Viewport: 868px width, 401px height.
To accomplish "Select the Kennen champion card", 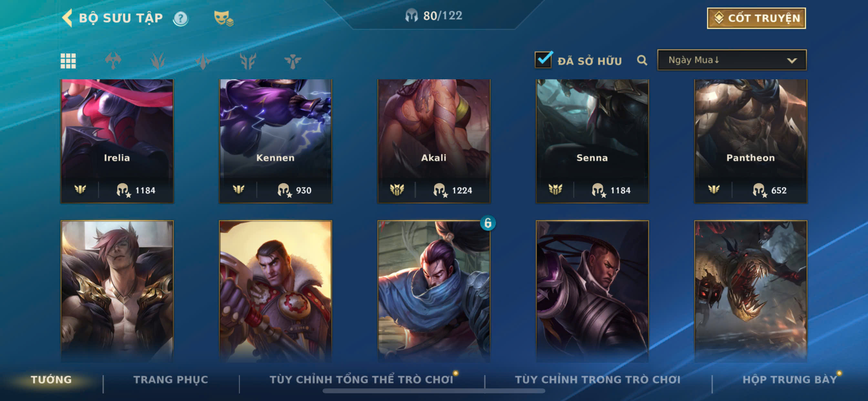I will 275,141.
